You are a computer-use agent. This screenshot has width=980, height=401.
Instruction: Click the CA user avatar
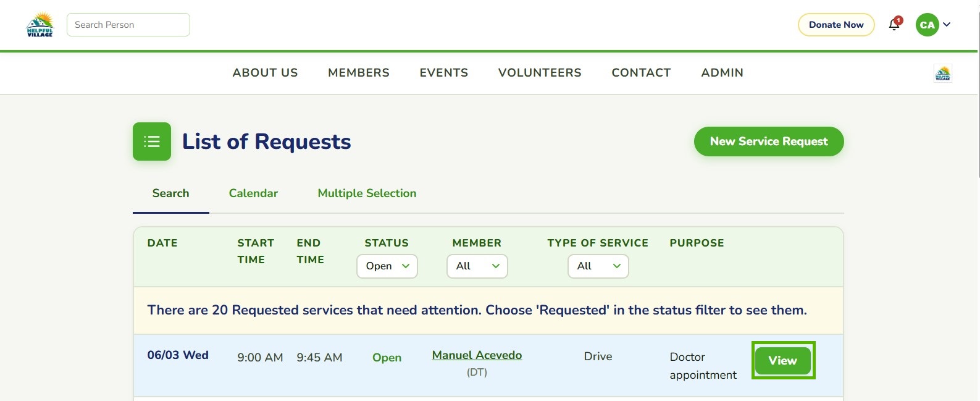click(927, 25)
